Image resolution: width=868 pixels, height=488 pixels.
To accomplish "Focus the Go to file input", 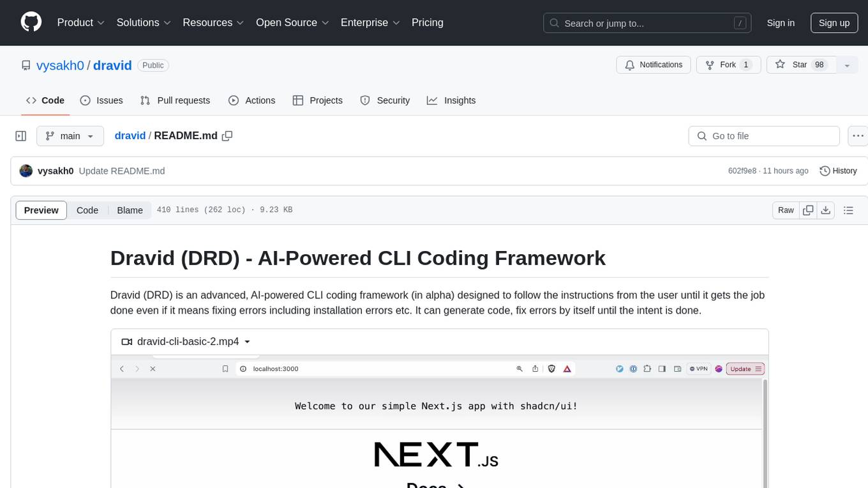I will 764,136.
